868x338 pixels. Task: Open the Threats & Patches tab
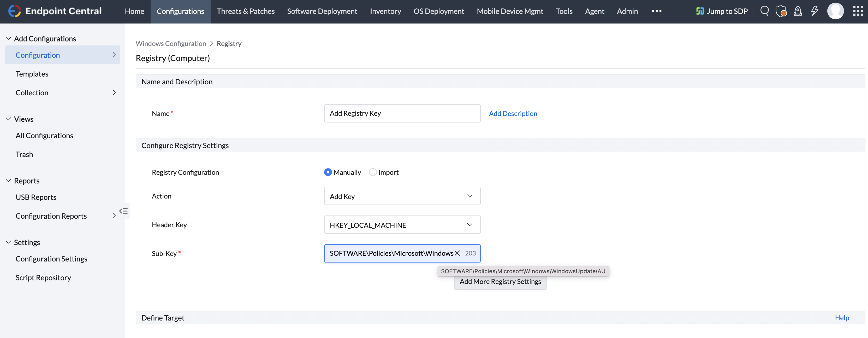tap(245, 11)
